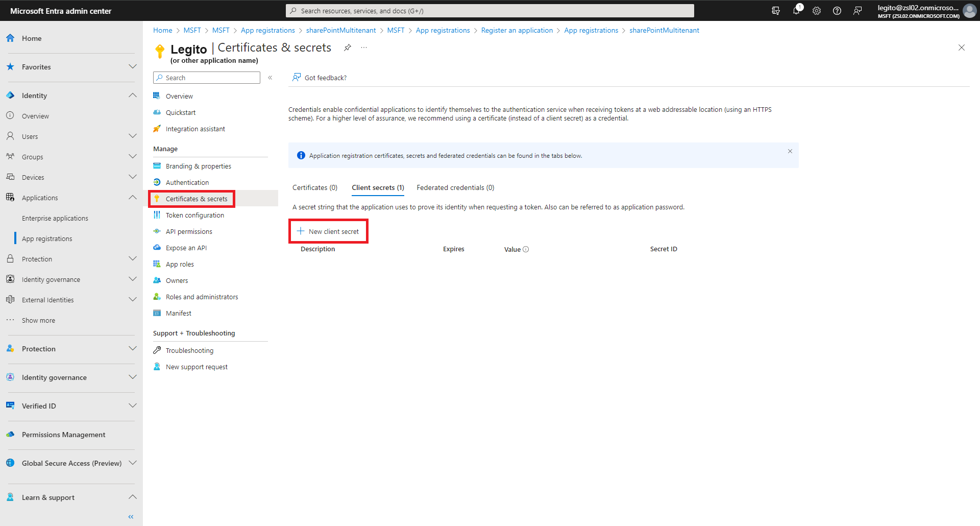Screen dimensions: 980x526
Task: Switch to Federated credentials (0) tab
Action: [455, 187]
